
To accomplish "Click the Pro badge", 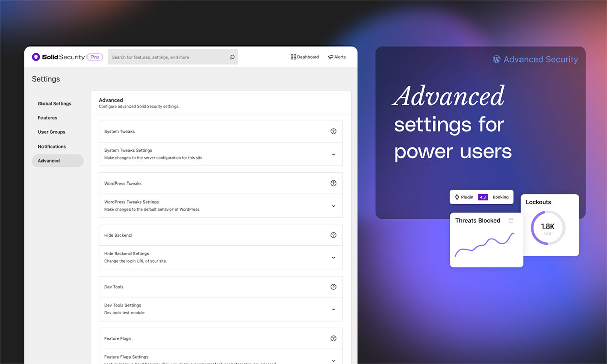I will (95, 57).
